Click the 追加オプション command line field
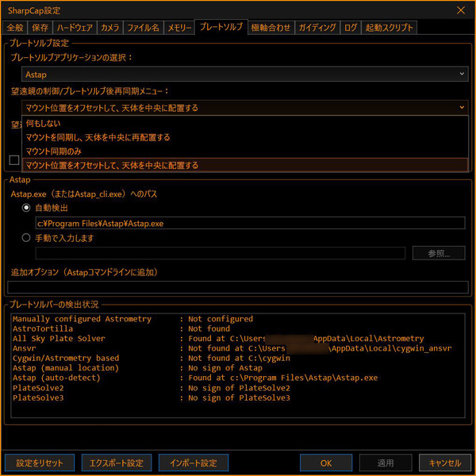 238,287
